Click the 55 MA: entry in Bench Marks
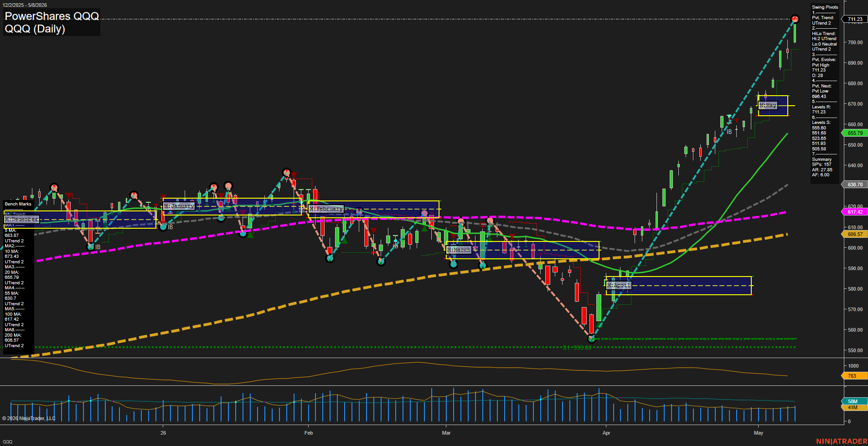The width and height of the screenshot is (868, 446). (x=12, y=293)
